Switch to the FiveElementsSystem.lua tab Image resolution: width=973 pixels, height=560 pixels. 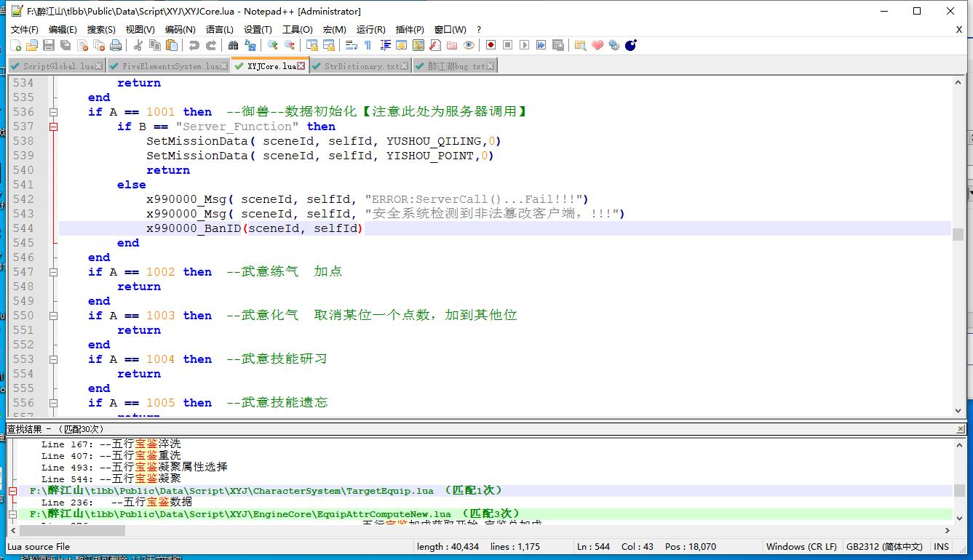[168, 66]
